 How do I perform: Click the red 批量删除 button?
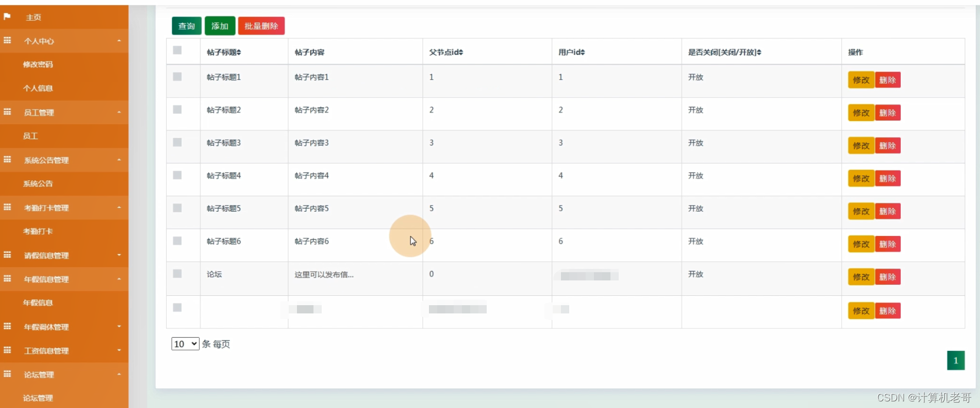(261, 26)
